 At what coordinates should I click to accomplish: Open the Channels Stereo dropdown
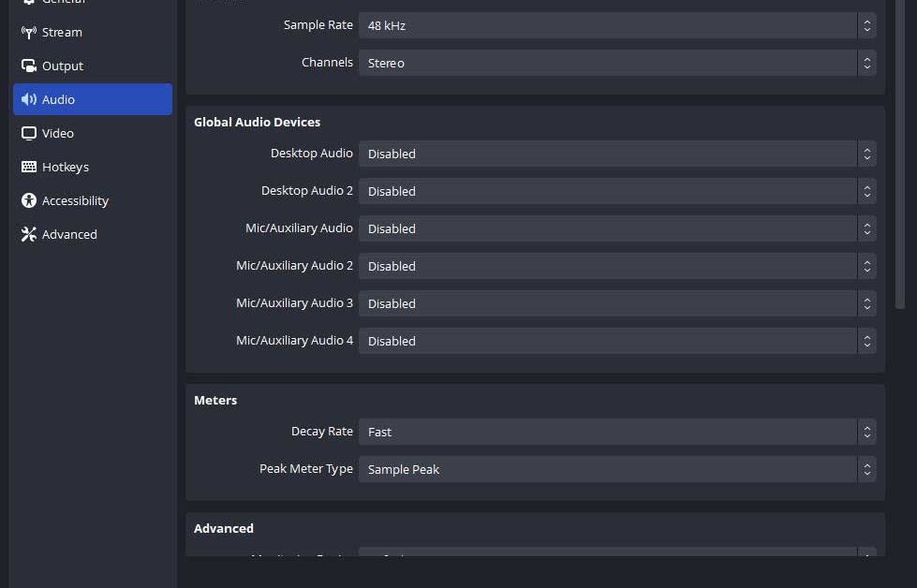click(x=616, y=63)
